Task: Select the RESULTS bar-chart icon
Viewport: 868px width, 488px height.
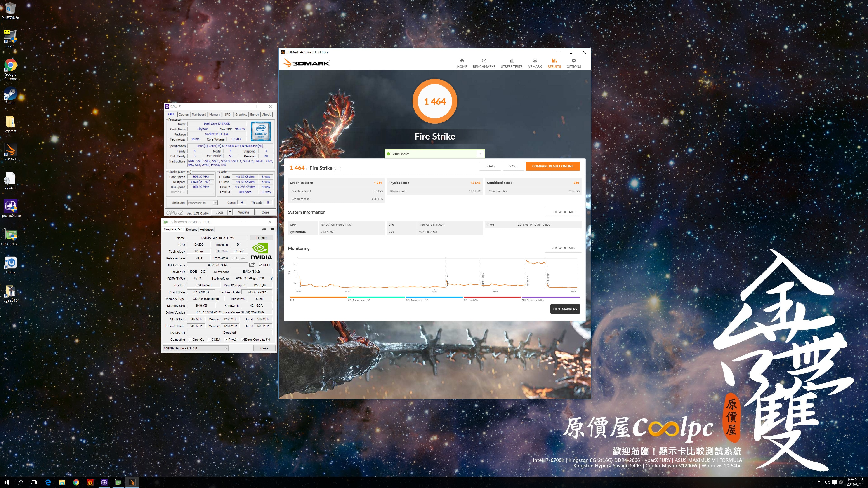Action: 554,61
